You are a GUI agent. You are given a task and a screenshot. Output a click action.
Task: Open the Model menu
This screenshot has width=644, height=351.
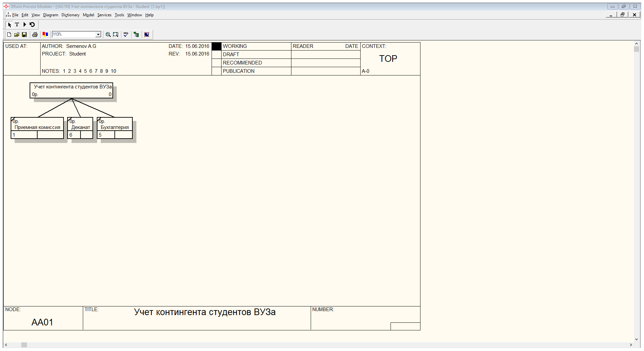(x=88, y=15)
